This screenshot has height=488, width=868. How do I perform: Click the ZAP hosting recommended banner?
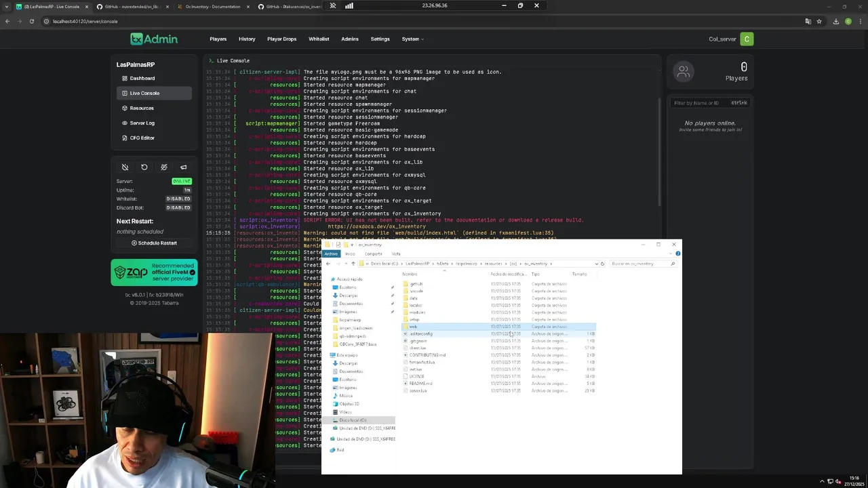pos(155,272)
